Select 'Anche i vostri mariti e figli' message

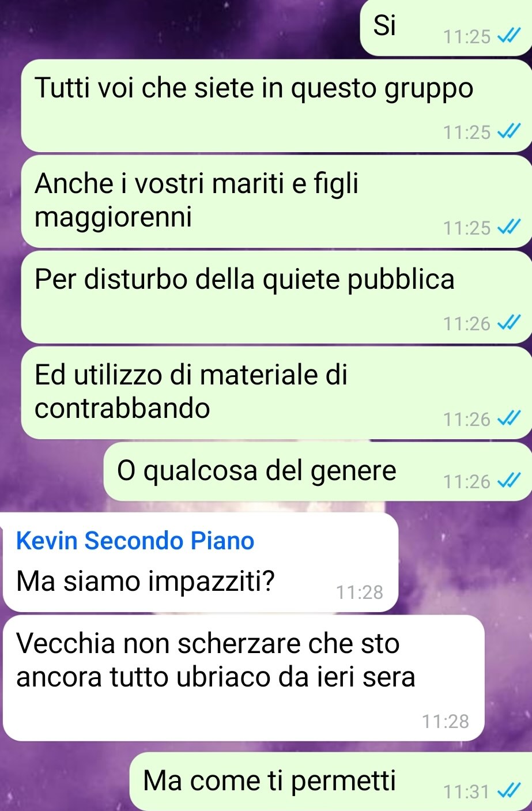pyautogui.click(x=277, y=201)
